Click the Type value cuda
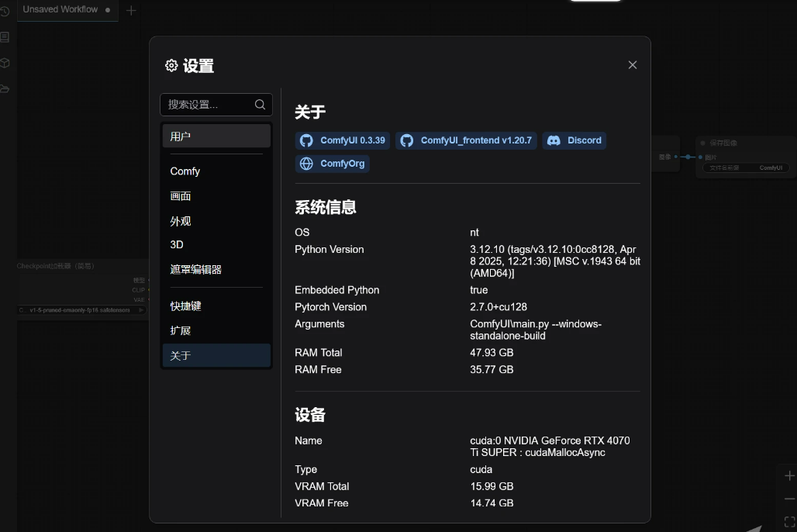 [481, 469]
